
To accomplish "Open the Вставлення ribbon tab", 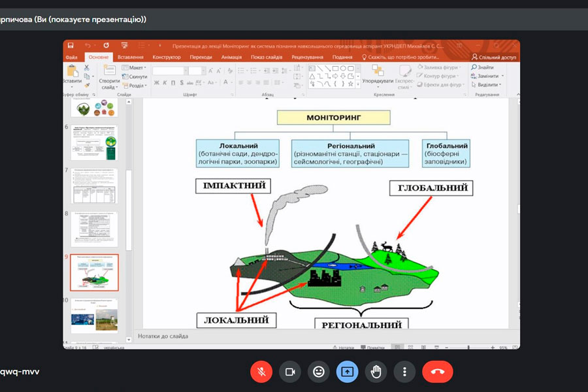I will pos(130,57).
